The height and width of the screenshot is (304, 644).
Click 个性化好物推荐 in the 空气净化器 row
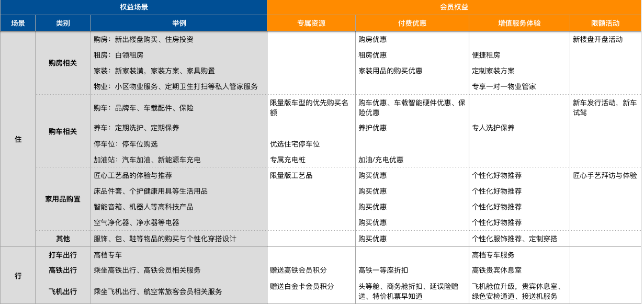[497, 222]
